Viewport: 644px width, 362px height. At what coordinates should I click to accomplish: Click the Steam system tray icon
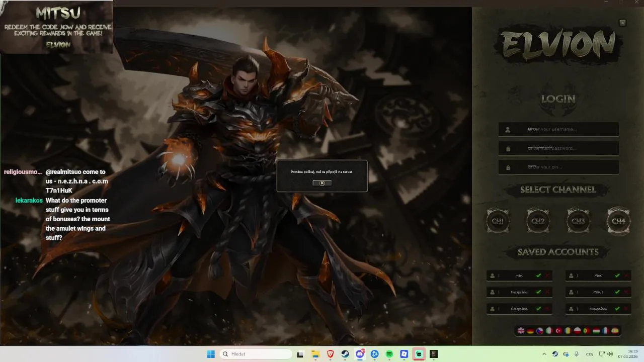pyautogui.click(x=555, y=354)
